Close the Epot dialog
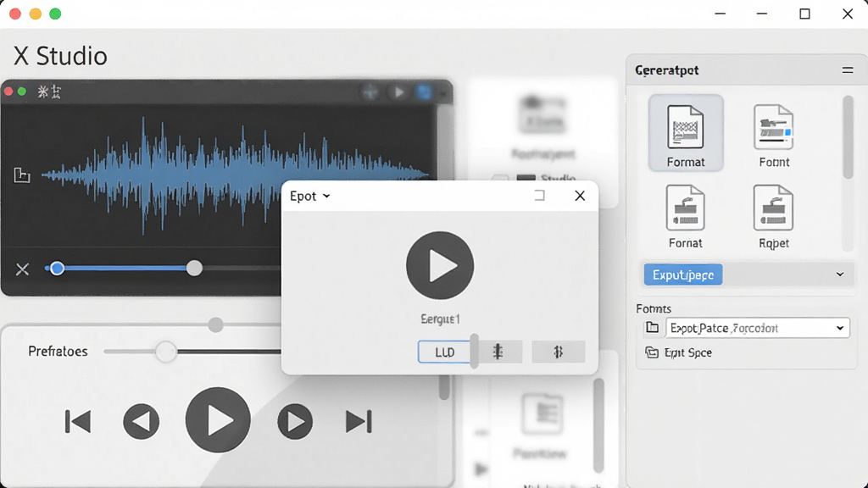The image size is (868, 488). pos(580,196)
